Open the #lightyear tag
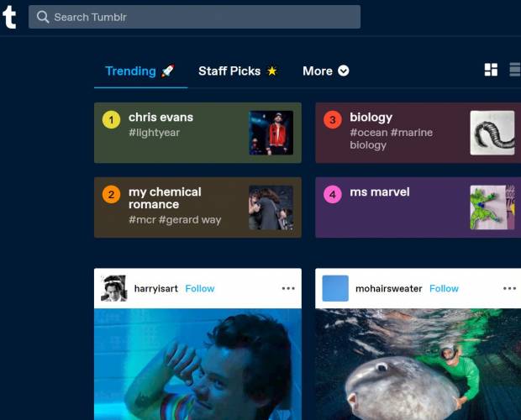521x420 pixels. pyautogui.click(x=154, y=133)
